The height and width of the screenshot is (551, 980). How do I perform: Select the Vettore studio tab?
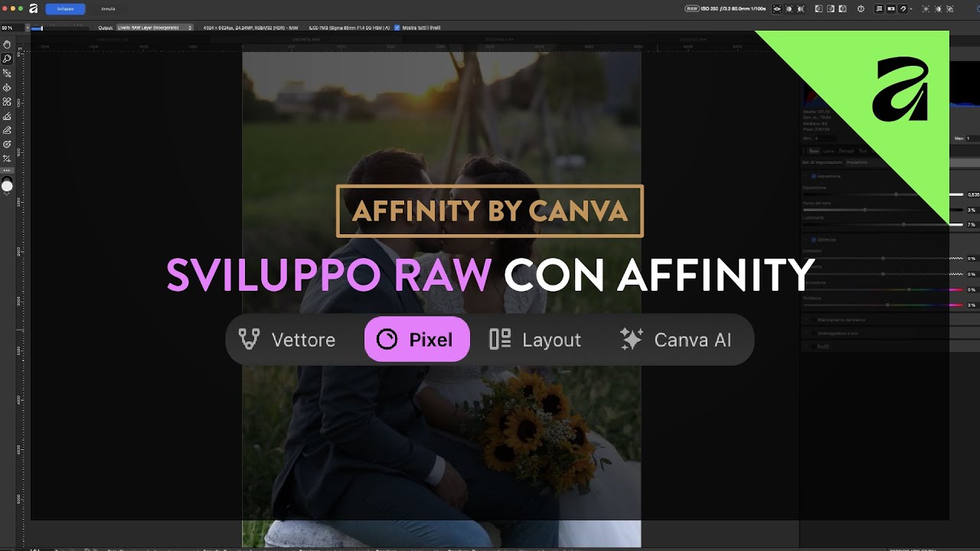tap(287, 339)
